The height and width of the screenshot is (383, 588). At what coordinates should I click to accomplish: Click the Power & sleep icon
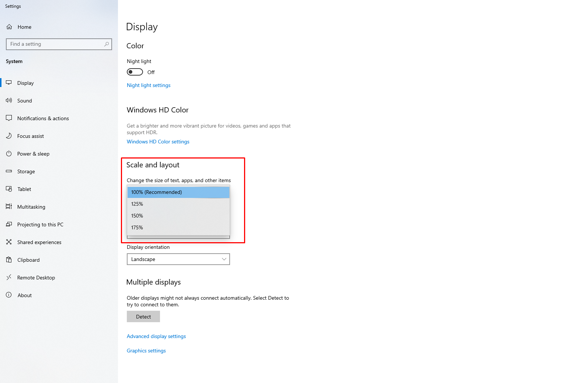tap(9, 154)
